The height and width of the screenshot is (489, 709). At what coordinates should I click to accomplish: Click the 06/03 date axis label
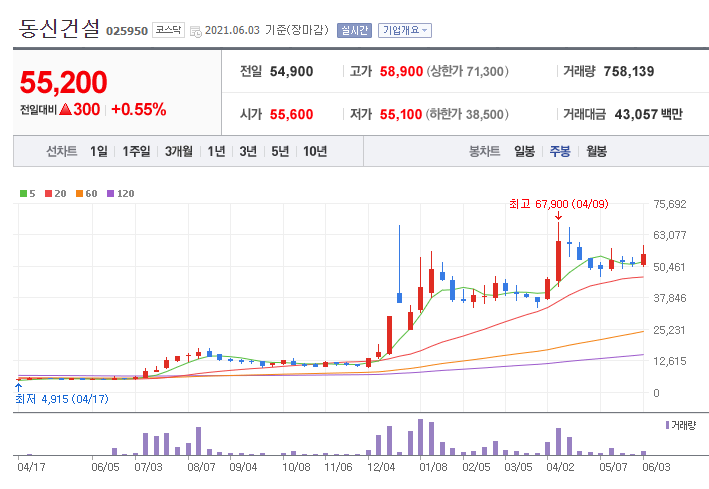(657, 467)
